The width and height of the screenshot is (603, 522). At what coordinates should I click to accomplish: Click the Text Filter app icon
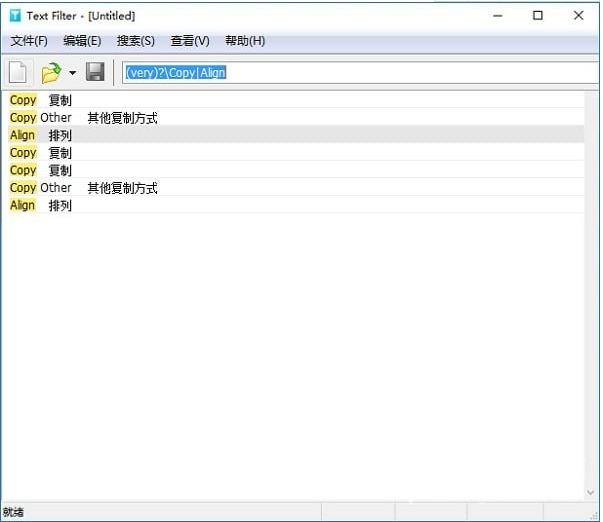[15, 15]
